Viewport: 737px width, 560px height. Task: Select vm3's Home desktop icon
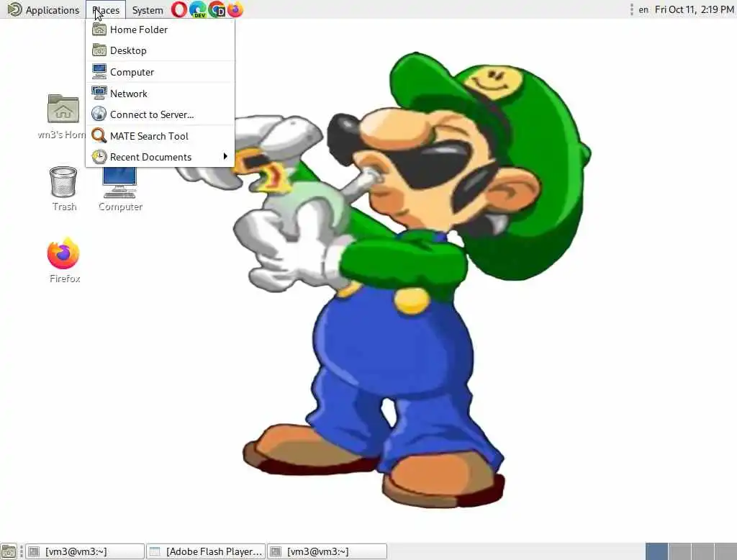[63, 117]
